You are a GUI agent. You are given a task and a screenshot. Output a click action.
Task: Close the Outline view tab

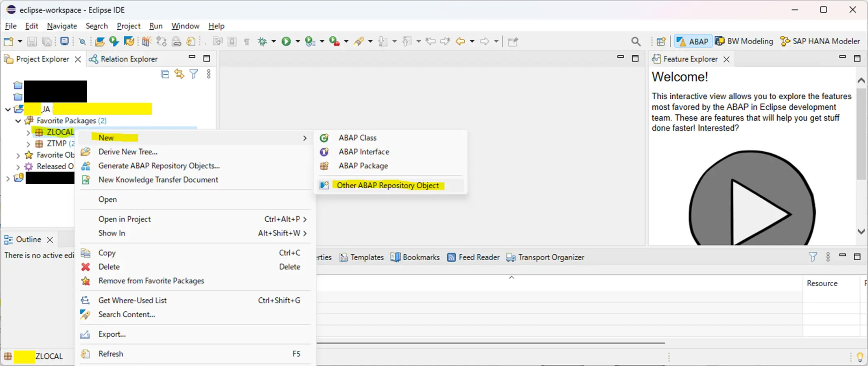(x=50, y=240)
